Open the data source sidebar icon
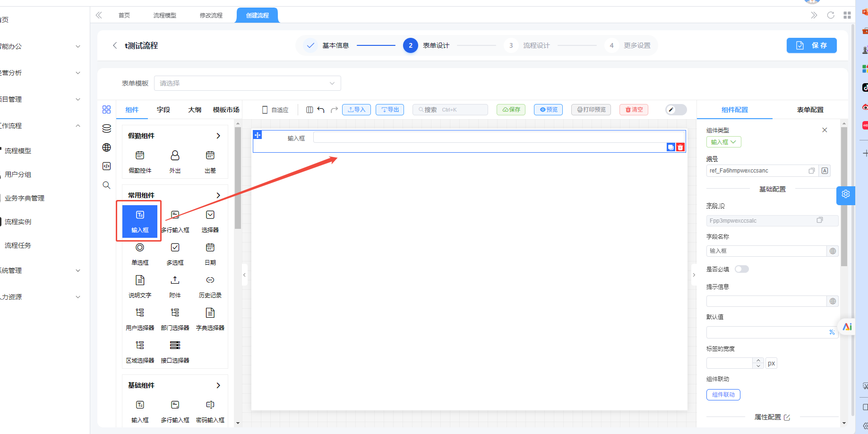868x434 pixels. tap(107, 129)
